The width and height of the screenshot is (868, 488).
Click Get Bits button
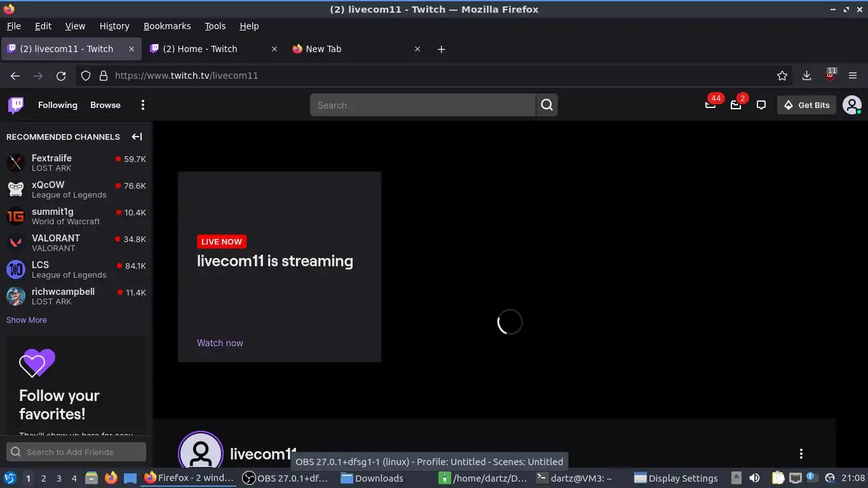806,105
